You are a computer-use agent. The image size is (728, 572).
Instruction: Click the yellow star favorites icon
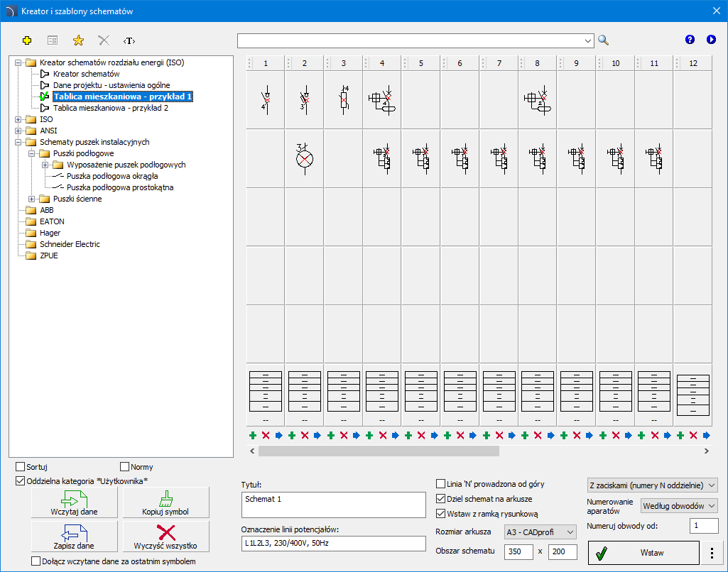[x=78, y=40]
